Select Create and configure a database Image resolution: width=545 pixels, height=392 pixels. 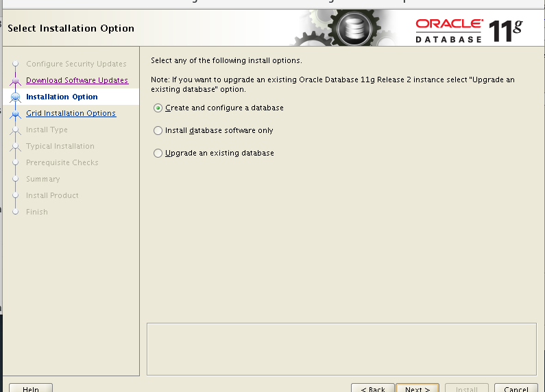(219, 108)
